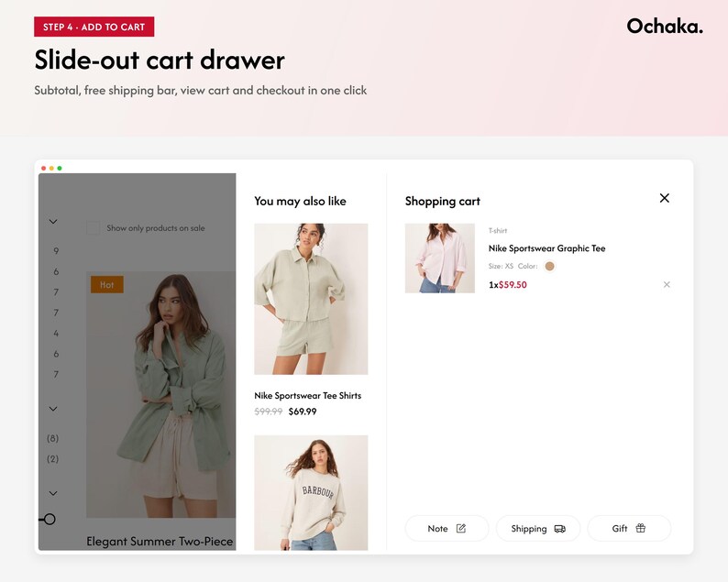Screen dimensions: 728x582
Task: View the Barbour sweatshirt recommended product image
Action: pyautogui.click(x=311, y=492)
